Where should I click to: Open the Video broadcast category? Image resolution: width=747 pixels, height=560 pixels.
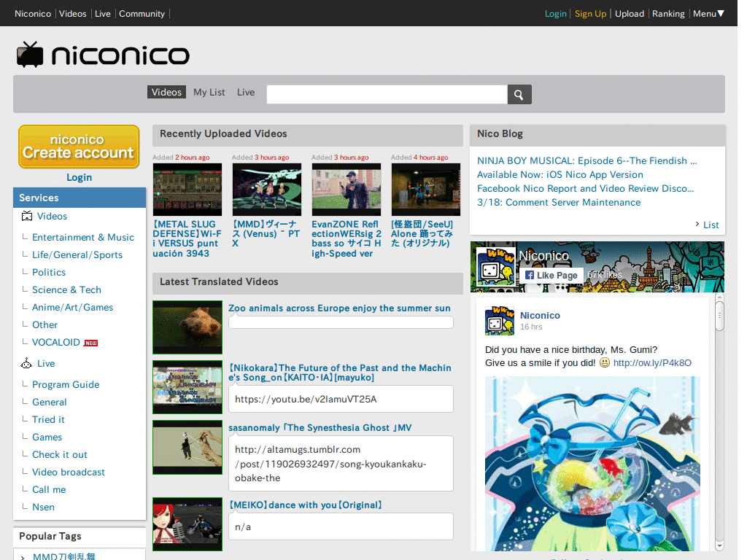point(68,472)
